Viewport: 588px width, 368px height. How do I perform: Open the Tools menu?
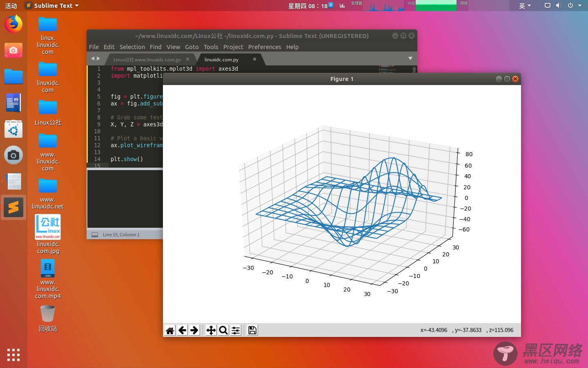pyautogui.click(x=211, y=47)
